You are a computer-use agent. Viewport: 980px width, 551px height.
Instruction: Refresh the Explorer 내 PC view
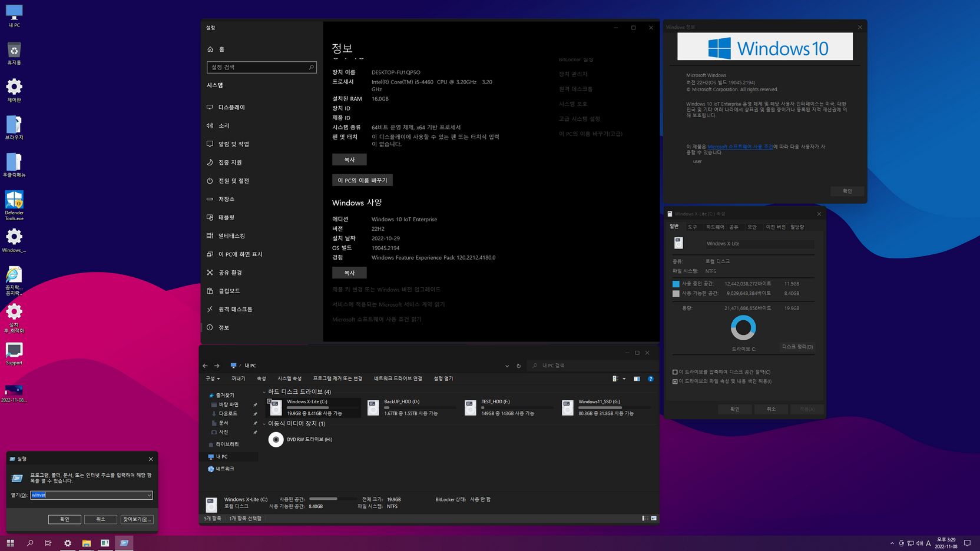[519, 366]
